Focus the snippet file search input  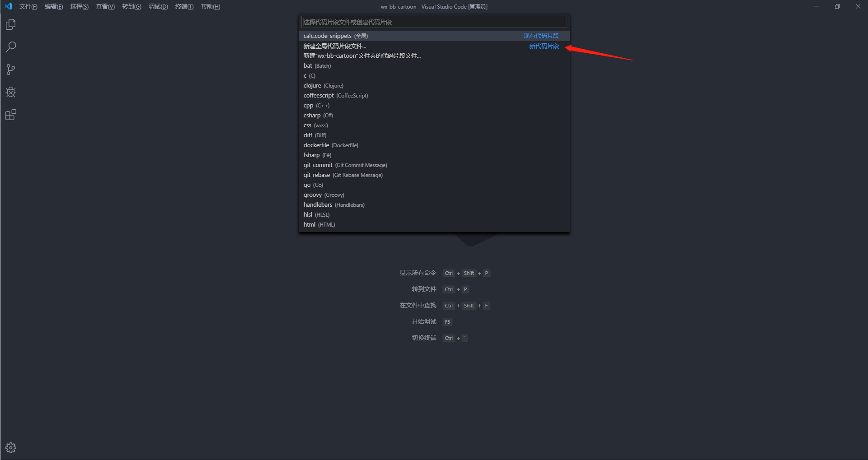[434, 22]
